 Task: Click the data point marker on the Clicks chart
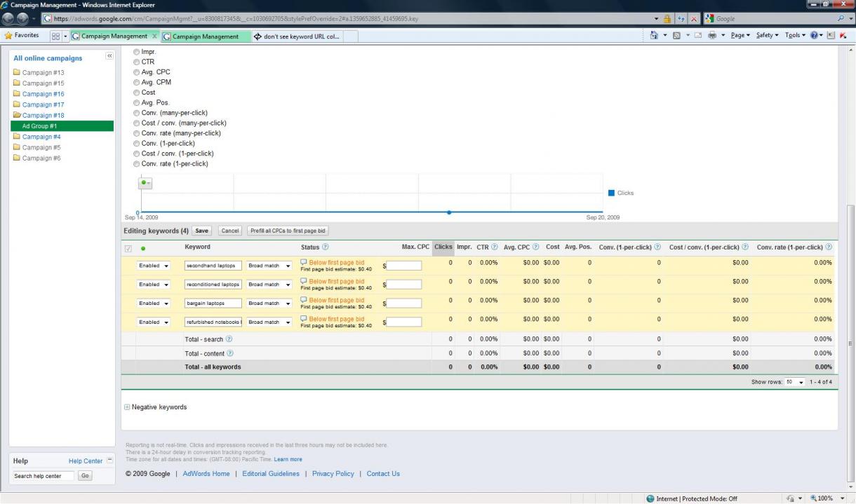coord(449,212)
